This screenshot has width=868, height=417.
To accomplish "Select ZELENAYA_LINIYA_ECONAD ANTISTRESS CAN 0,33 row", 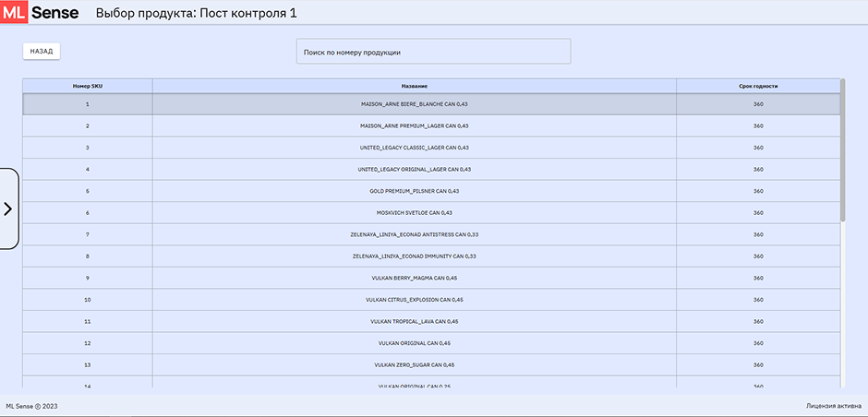I will (x=414, y=234).
